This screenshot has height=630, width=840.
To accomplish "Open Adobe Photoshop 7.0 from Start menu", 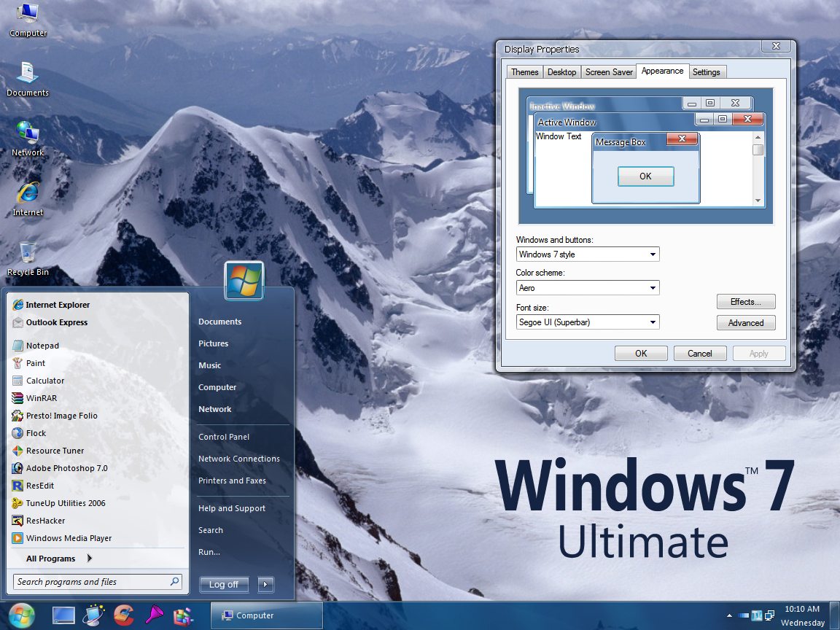I will (x=66, y=467).
